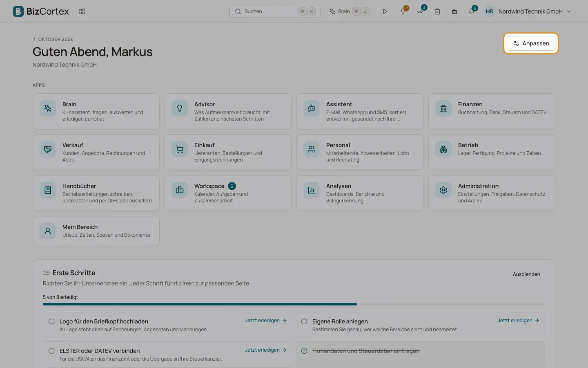Screen dimensions: 588x368
Task: Expand the Nordwind Technik GmbH account dropdown
Action: pos(528,11)
